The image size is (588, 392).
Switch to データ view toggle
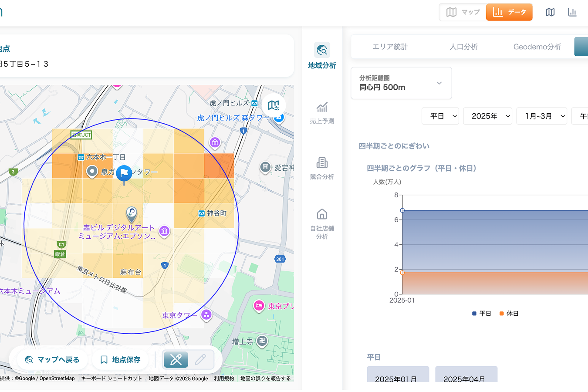509,12
